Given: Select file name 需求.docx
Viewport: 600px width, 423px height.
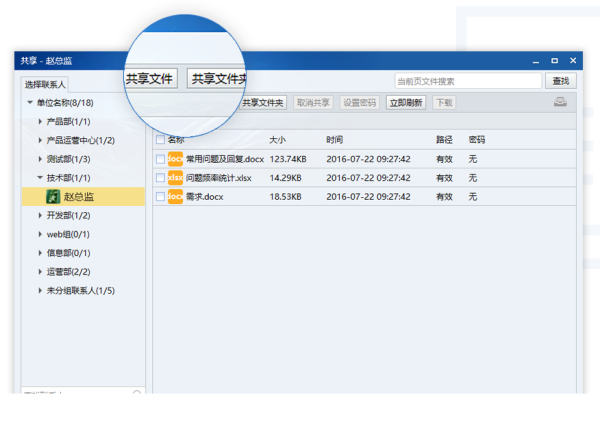Looking at the screenshot, I should (204, 196).
